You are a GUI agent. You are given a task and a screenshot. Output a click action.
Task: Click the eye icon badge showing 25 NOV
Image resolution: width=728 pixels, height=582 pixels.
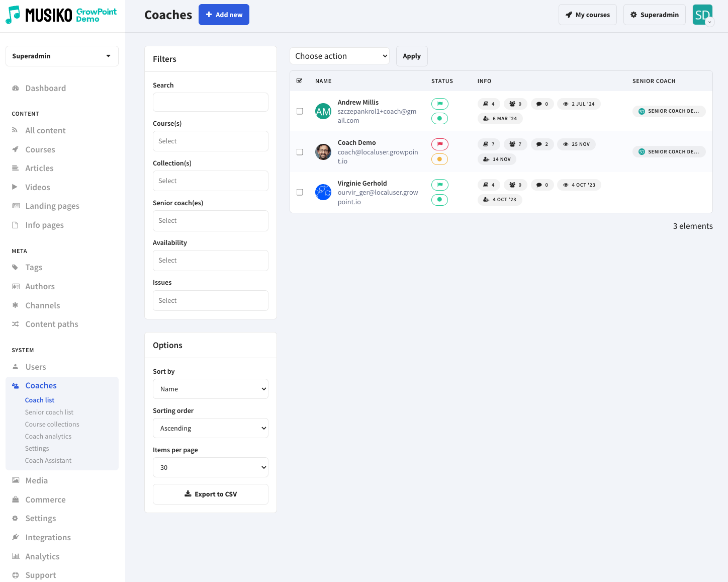coord(576,144)
